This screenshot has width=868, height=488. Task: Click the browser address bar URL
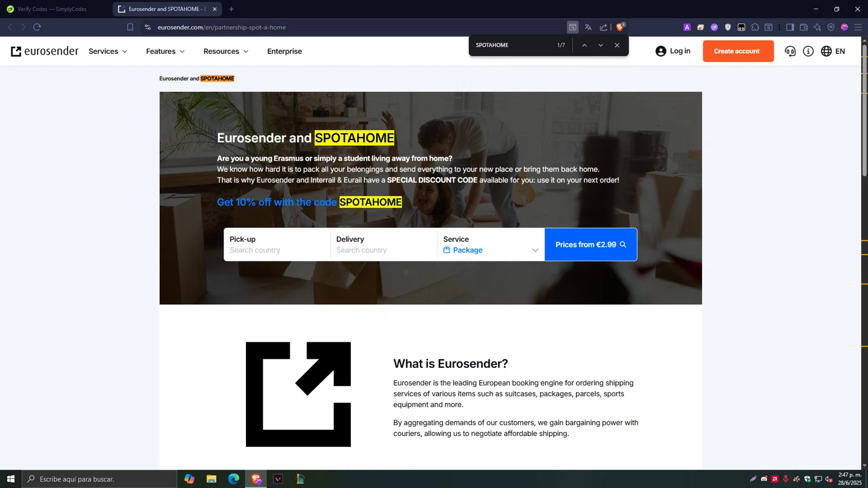(222, 27)
